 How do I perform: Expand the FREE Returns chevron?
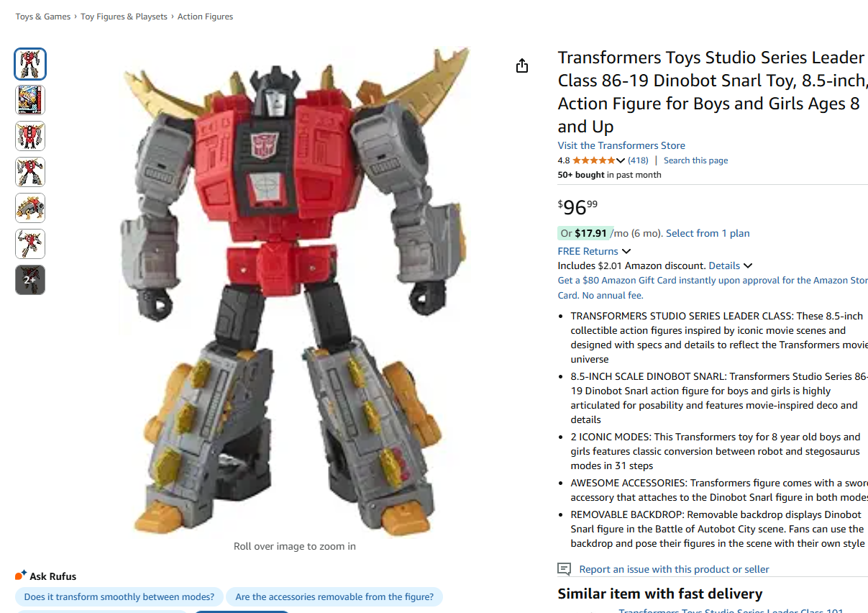[x=626, y=251]
